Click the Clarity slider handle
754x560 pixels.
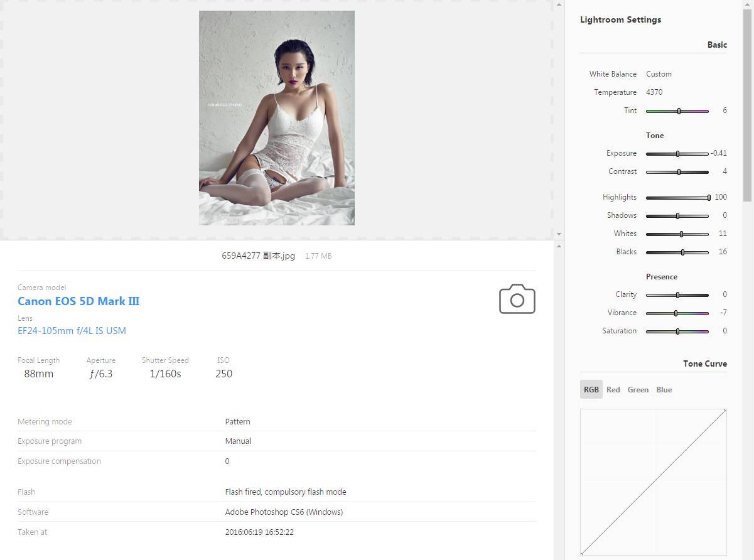point(677,295)
